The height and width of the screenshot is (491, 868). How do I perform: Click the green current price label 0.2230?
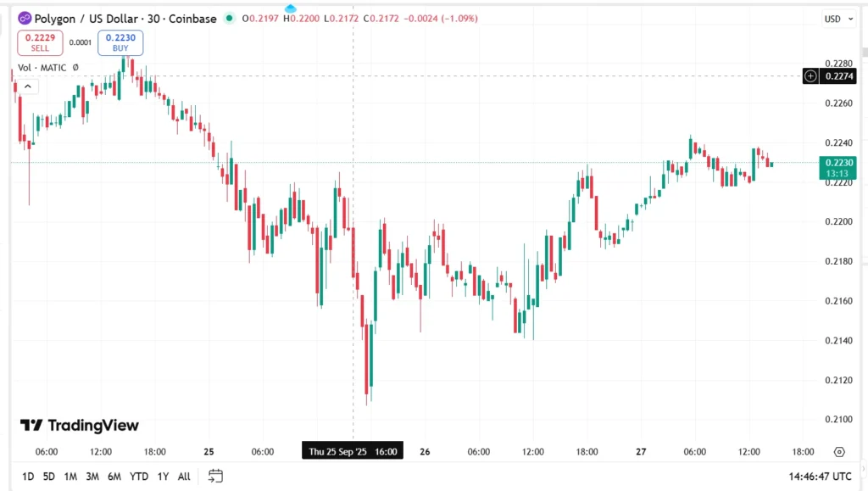(837, 164)
